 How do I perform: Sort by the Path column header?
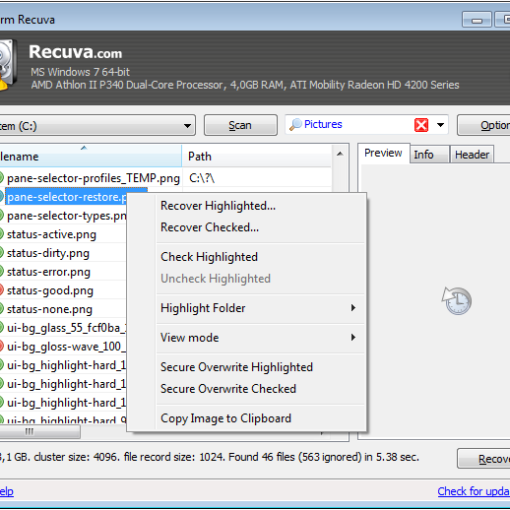coord(257,156)
